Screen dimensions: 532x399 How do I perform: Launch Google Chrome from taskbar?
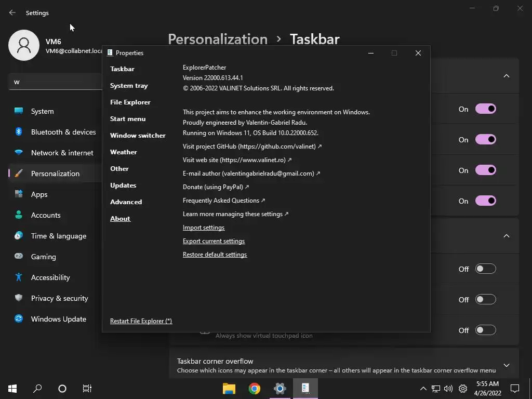point(255,389)
